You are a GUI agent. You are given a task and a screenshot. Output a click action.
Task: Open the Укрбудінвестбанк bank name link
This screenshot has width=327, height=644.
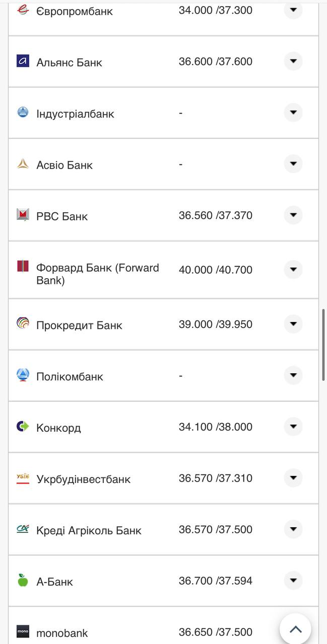pyautogui.click(x=83, y=479)
